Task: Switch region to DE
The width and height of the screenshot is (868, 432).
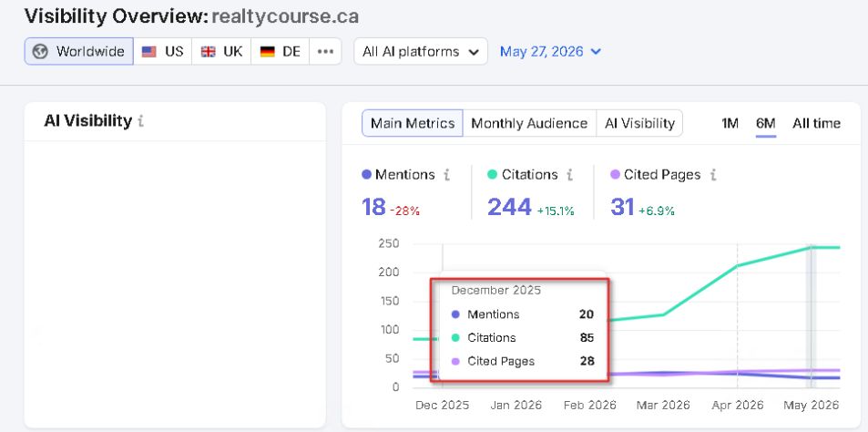Action: [x=281, y=52]
